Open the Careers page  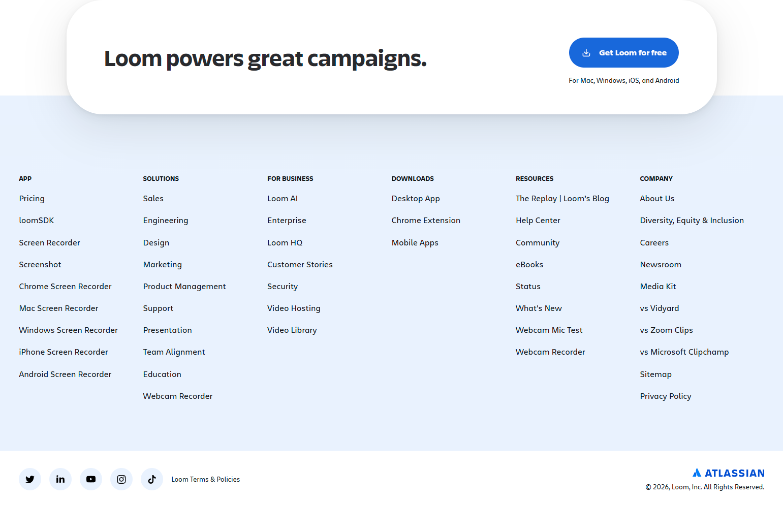[654, 242]
